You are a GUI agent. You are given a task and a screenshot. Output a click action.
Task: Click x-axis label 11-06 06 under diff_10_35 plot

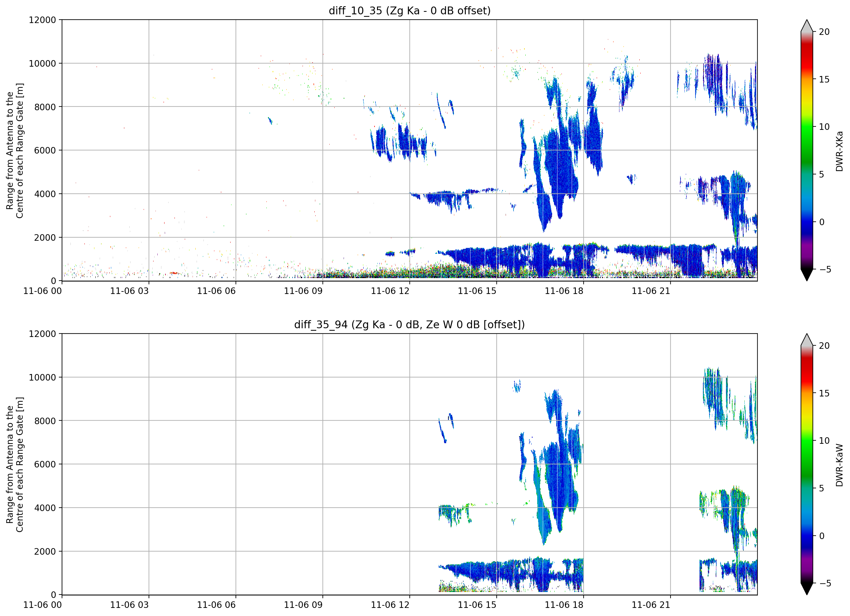coord(216,291)
